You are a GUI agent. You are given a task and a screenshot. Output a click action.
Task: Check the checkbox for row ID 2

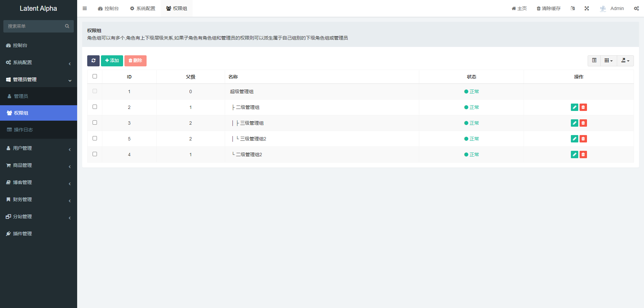coord(95,107)
